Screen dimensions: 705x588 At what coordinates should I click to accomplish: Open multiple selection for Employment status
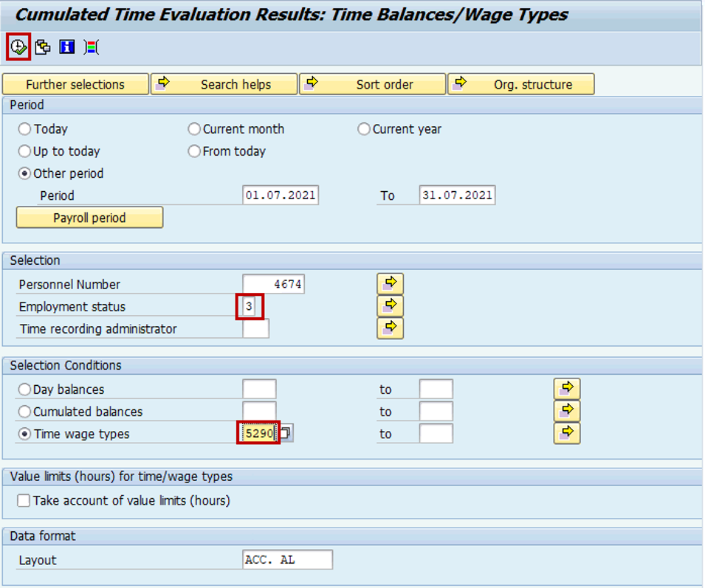point(390,306)
